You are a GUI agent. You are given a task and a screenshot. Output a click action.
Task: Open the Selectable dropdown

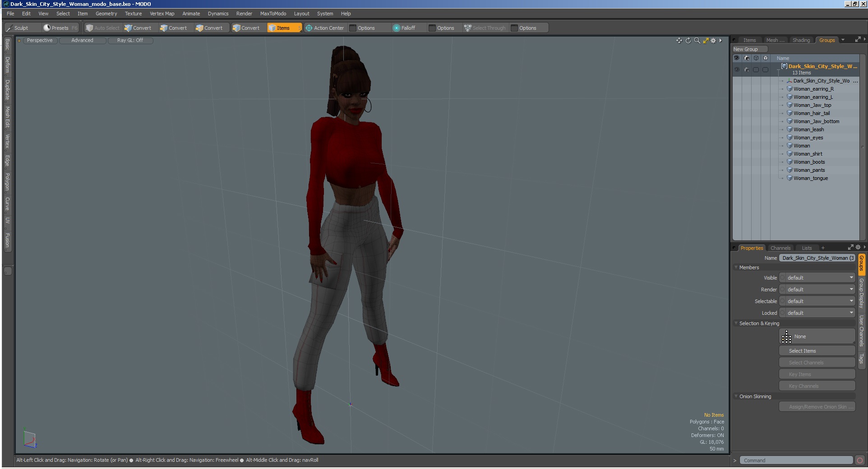pos(820,301)
